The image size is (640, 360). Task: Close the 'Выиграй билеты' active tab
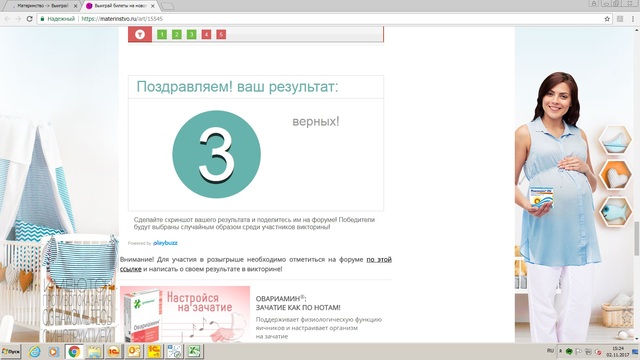click(x=153, y=6)
